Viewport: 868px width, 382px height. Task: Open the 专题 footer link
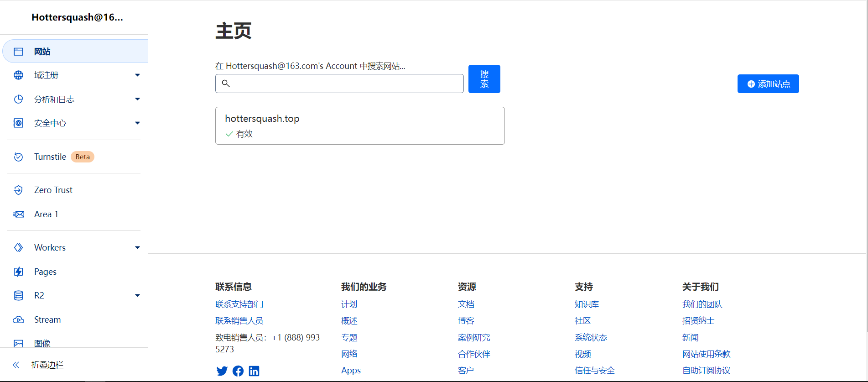(349, 338)
